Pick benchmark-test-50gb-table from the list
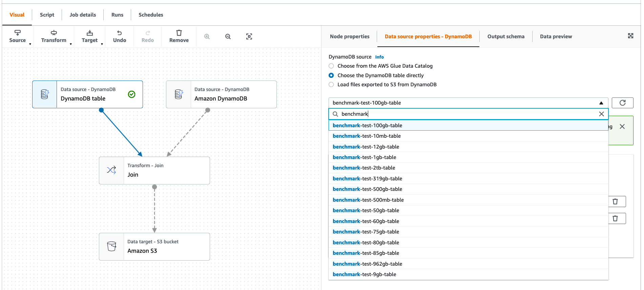Viewport: 644px width, 290px height. pos(469,210)
